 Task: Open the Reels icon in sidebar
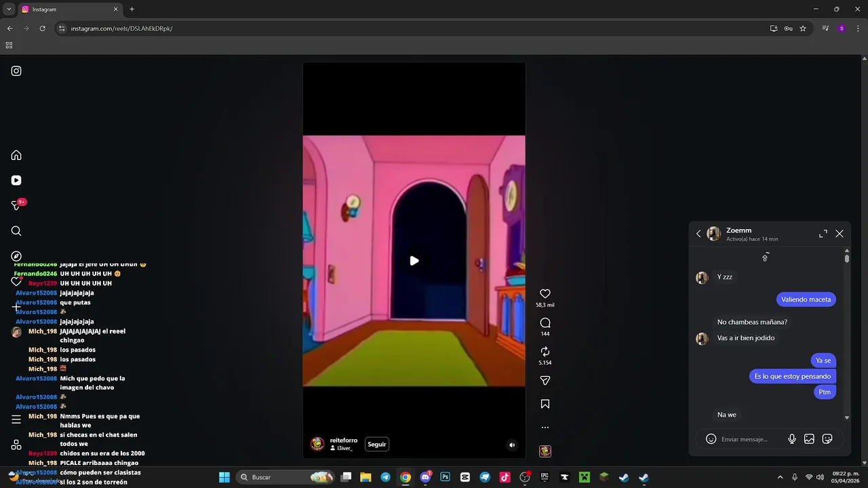point(16,180)
